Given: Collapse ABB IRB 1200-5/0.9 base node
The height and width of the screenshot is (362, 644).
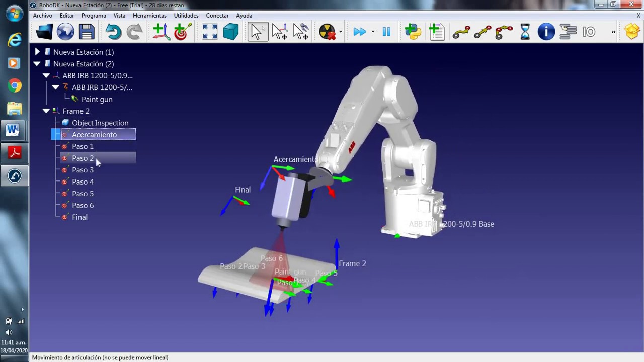Looking at the screenshot, I should pos(46,75).
